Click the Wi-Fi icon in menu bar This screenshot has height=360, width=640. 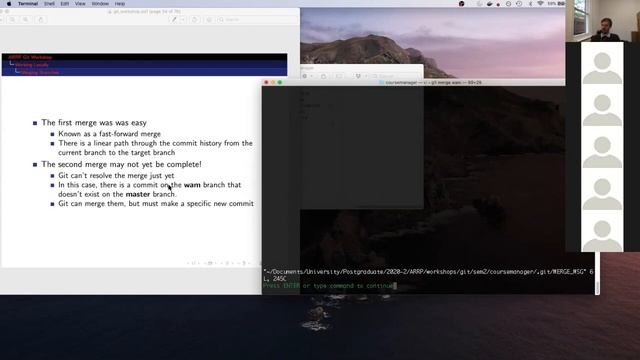point(540,4)
